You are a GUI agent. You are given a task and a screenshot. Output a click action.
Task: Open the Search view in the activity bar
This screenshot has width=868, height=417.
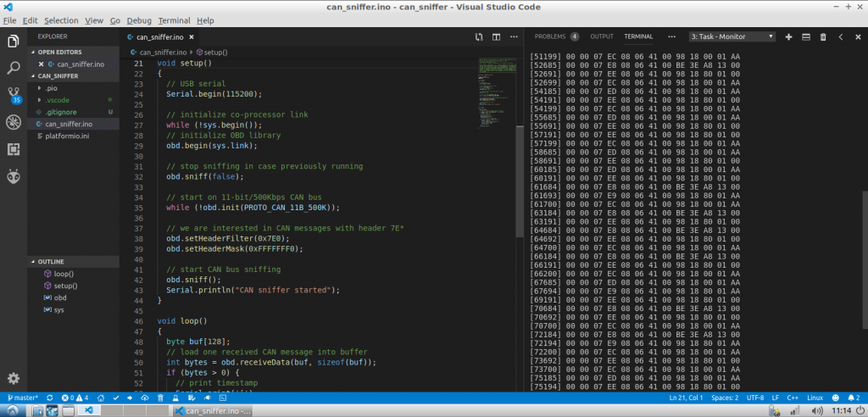[14, 68]
